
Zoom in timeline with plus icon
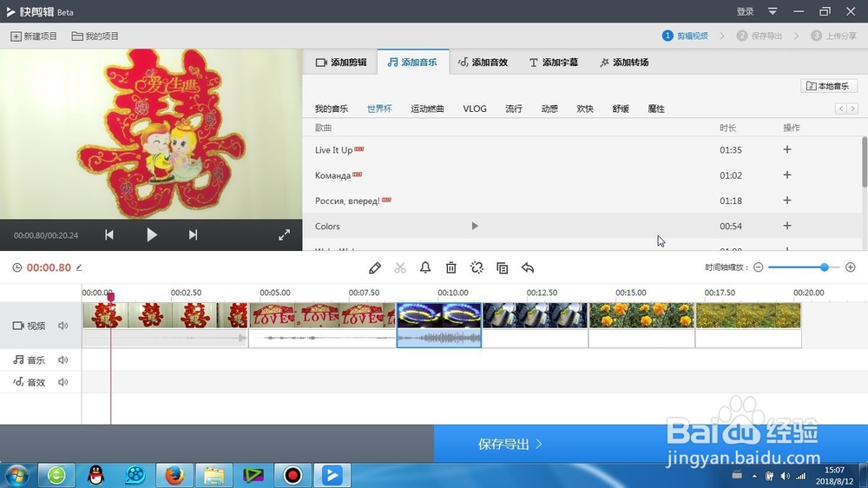pos(851,267)
